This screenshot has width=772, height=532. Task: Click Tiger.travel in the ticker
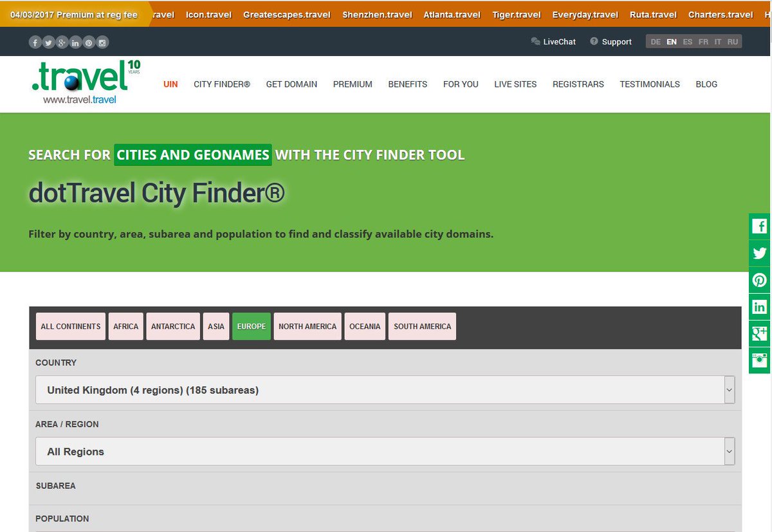(x=517, y=14)
